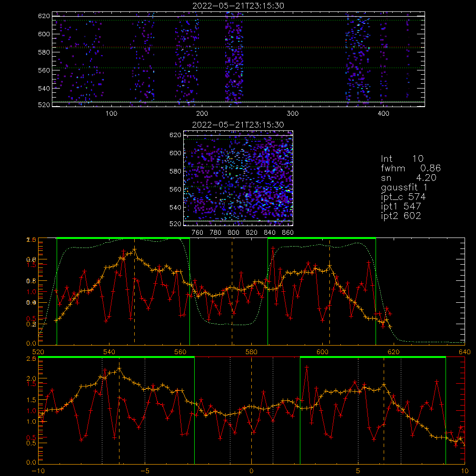Viewport: 476px width, 476px height.
Task: Select the 'gaussfit 1' readout line
Action: (404, 187)
